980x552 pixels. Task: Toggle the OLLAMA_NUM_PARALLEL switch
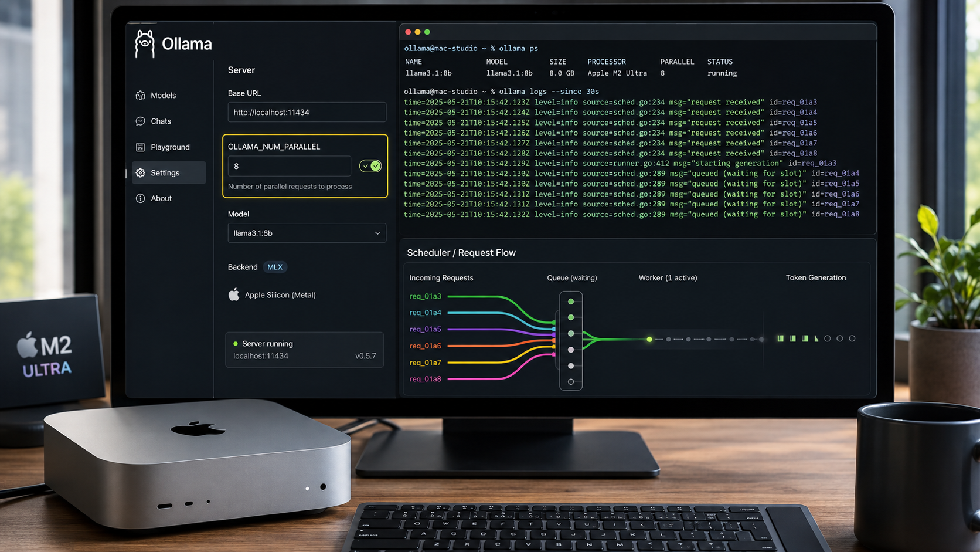click(x=370, y=166)
